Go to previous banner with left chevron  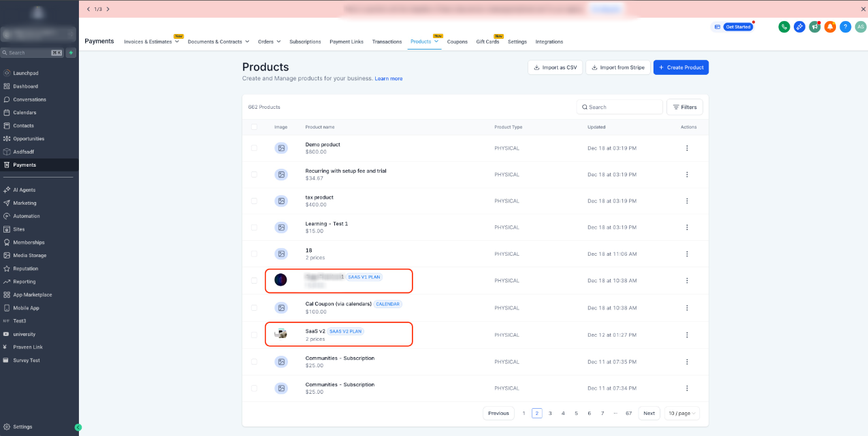89,9
